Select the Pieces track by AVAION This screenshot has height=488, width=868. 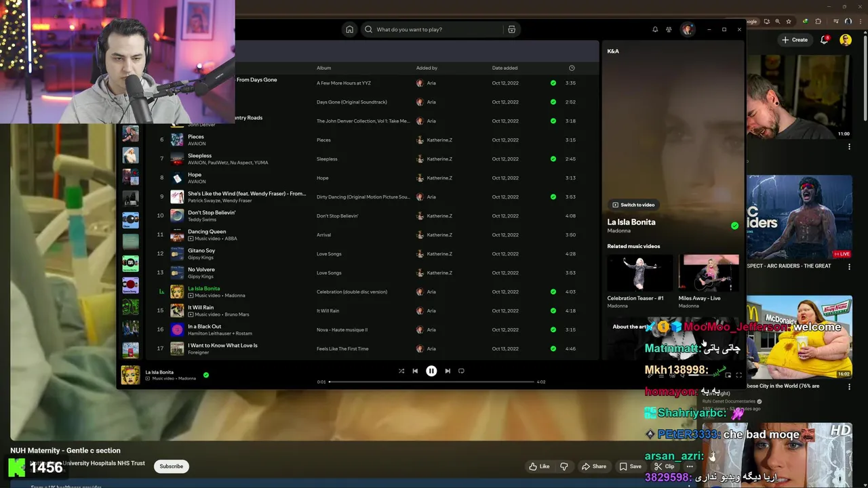coord(196,137)
